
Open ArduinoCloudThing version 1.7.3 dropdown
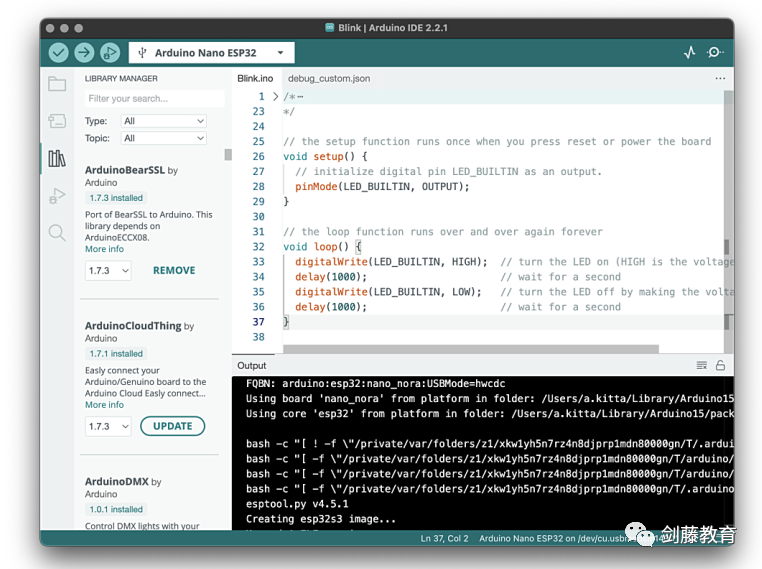(108, 427)
